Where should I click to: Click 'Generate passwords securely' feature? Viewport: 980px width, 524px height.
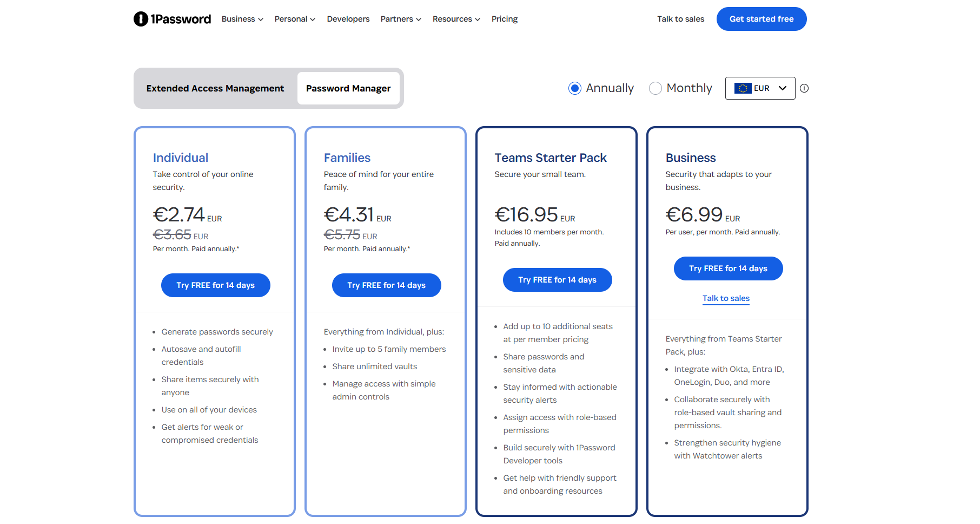(217, 332)
